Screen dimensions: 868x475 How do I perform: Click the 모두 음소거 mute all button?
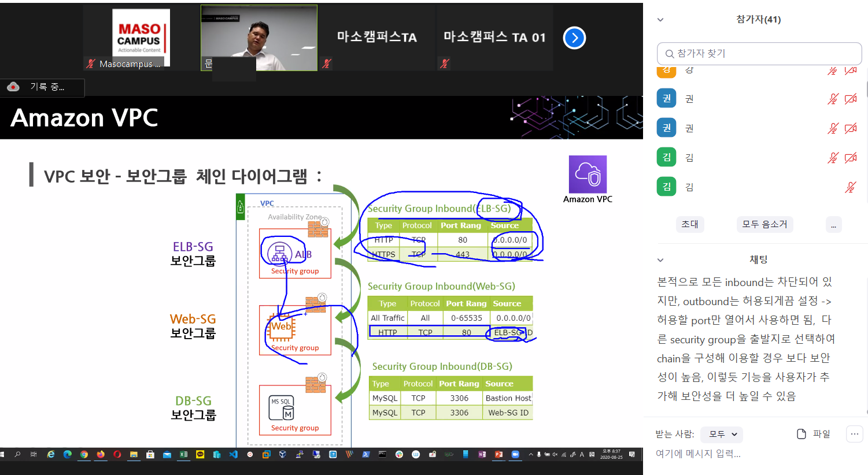tap(764, 225)
